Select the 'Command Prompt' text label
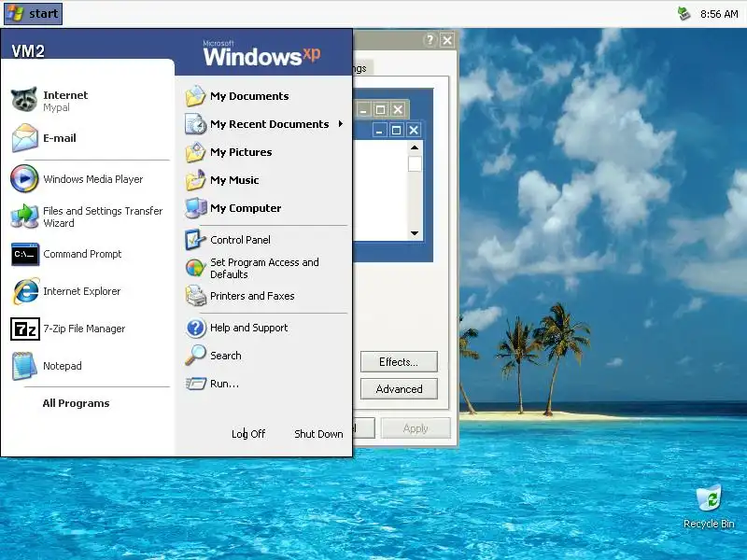The image size is (747, 560). 82,254
